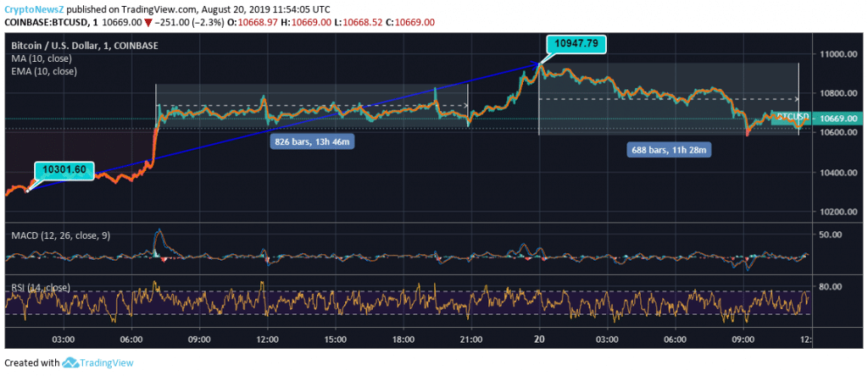The width and height of the screenshot is (868, 376).
Task: Click the 'MACD (12, 26, close, 9)' legend
Action: click(x=60, y=235)
